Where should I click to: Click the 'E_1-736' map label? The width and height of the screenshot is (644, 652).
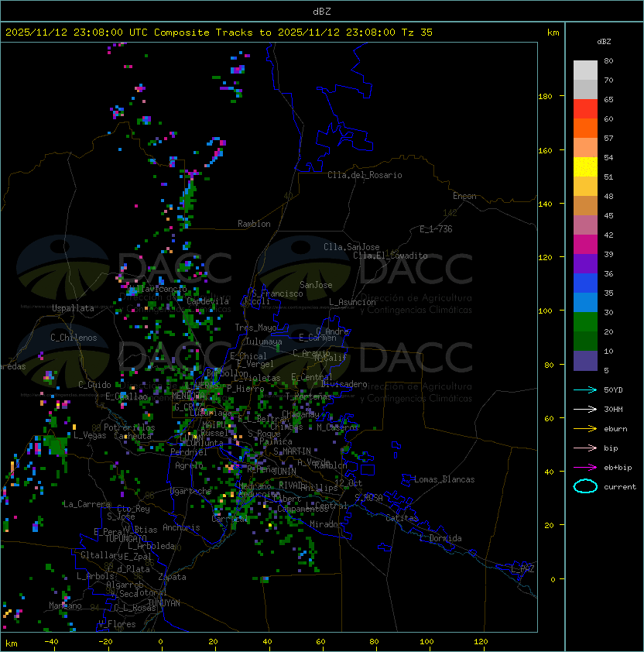(436, 229)
